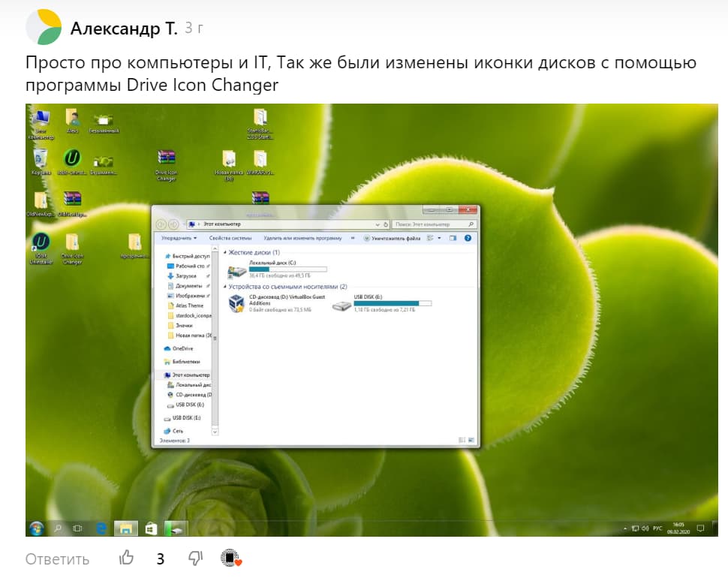Launch the IObit Uninstaller desktop shortcut

click(41, 242)
